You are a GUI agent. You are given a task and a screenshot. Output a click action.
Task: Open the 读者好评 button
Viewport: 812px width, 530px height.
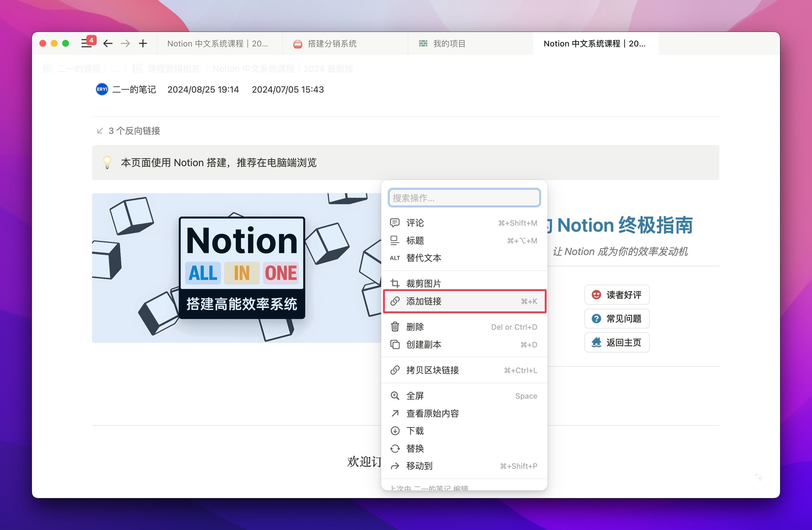pos(616,295)
